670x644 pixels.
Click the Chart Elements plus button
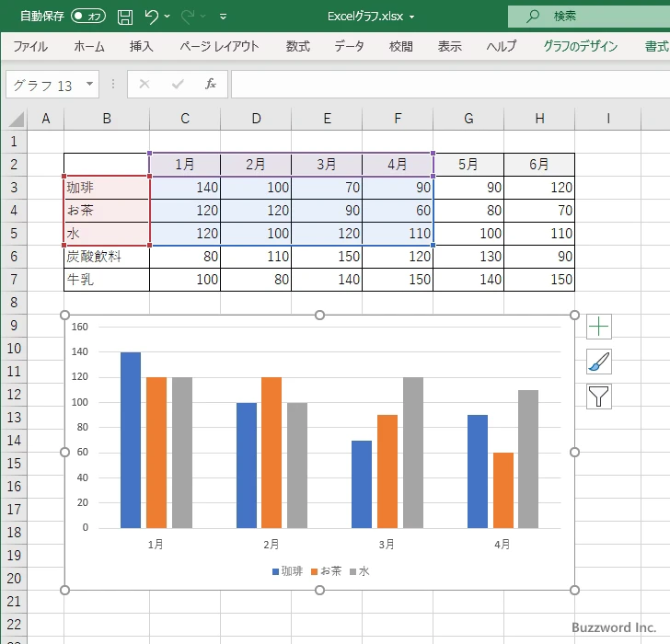(598, 328)
